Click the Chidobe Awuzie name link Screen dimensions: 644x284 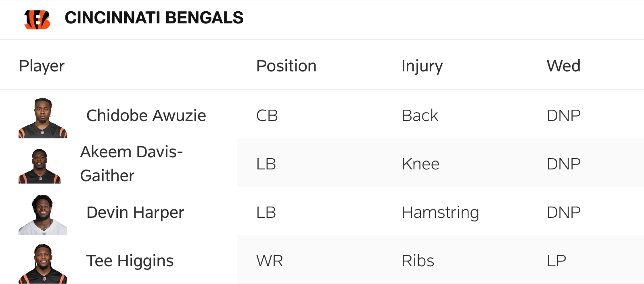pyautogui.click(x=146, y=116)
